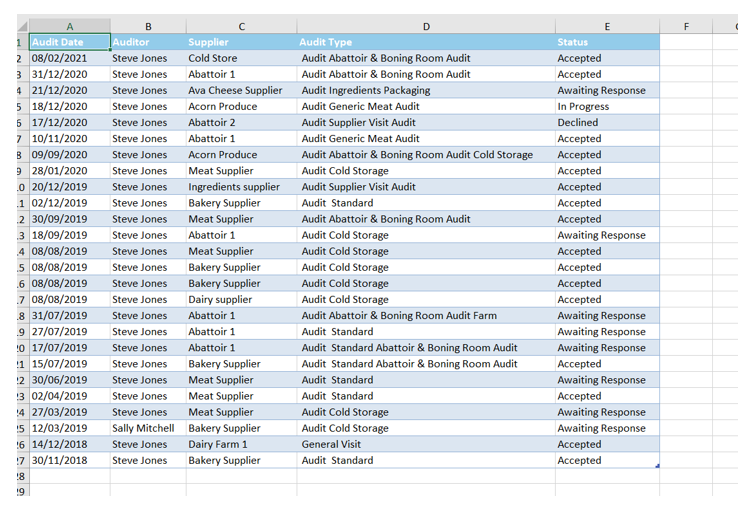Select the date cell 30/06/2019
The height and width of the screenshot is (530, 750).
point(70,380)
